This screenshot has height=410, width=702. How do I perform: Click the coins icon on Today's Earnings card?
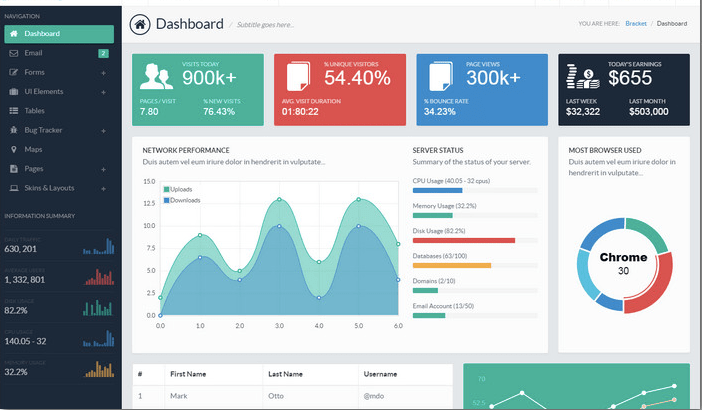click(582, 76)
